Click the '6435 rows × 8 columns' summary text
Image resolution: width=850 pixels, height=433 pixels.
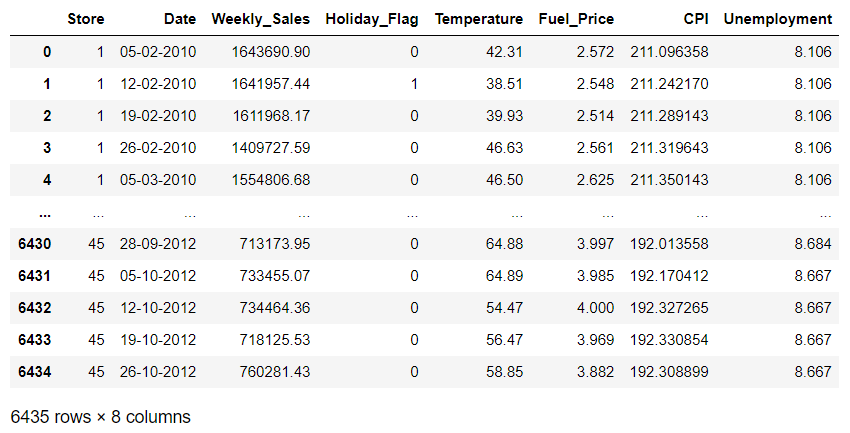point(101,417)
